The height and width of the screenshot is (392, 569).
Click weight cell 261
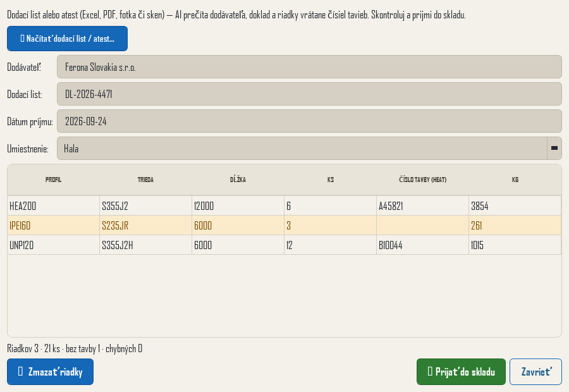515,225
